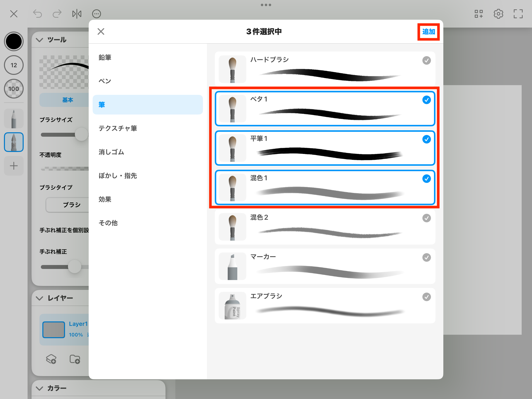Click the three dots at top center
The width and height of the screenshot is (532, 399).
[x=266, y=5]
